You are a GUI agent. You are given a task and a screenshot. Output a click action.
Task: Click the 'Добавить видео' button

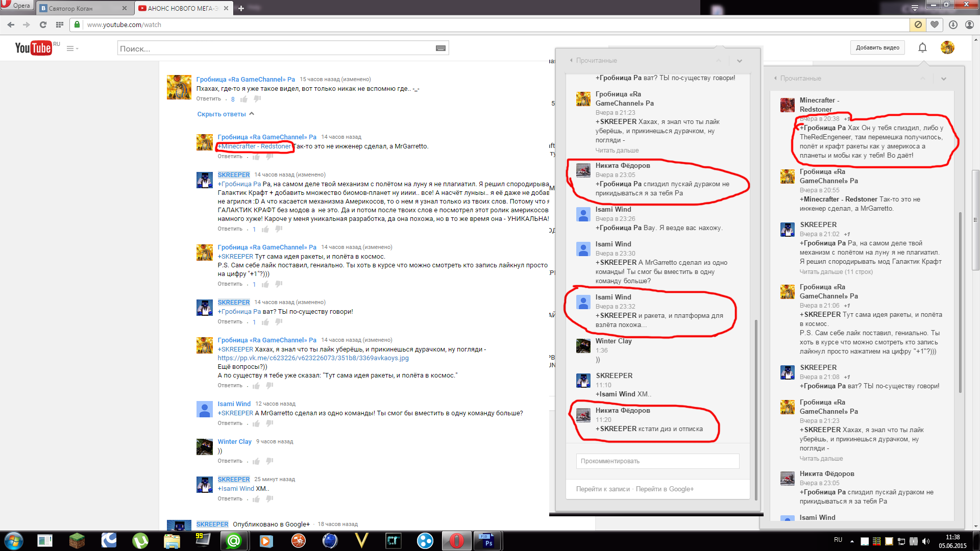point(877,47)
